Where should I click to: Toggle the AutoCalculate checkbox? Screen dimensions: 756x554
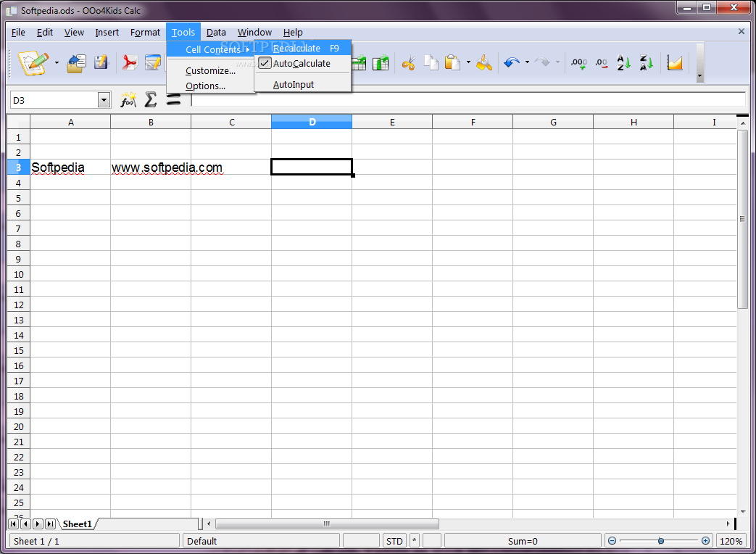pyautogui.click(x=265, y=63)
